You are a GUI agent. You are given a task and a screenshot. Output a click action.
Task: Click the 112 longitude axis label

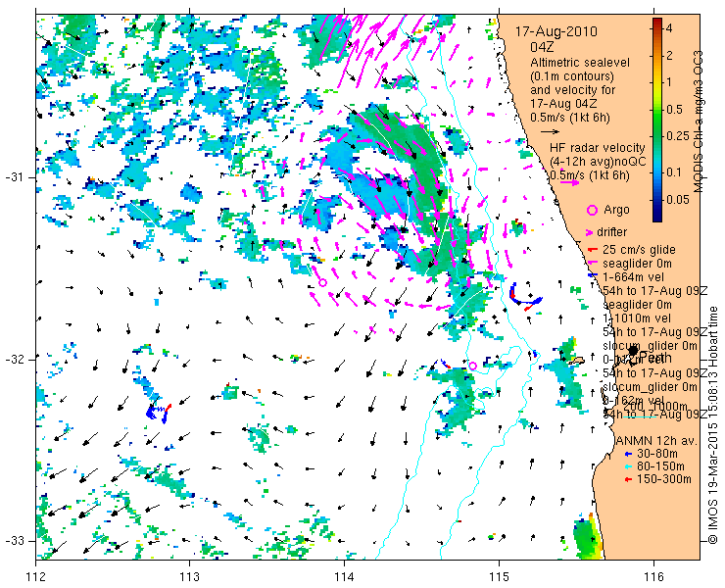click(x=36, y=577)
